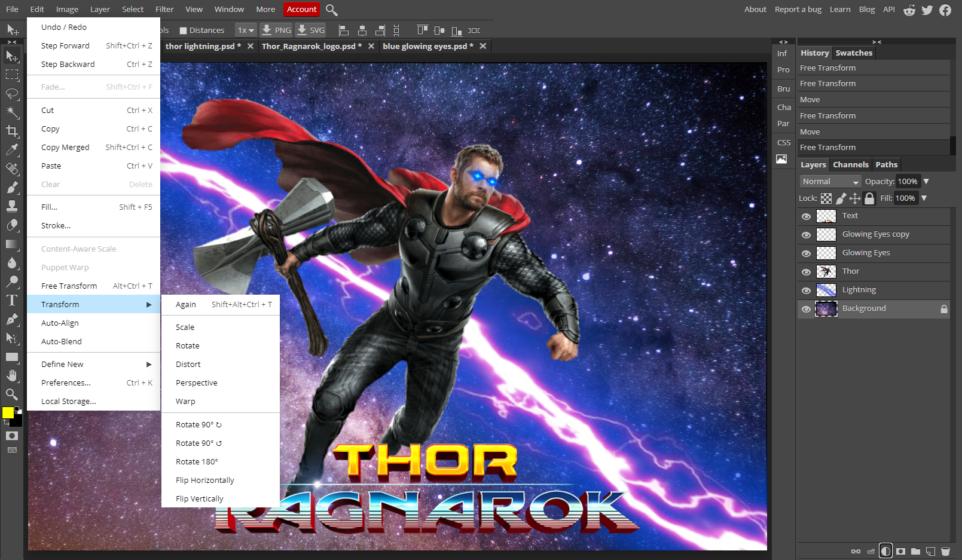Select the Lasso tool
The width and height of the screenshot is (962, 560).
pyautogui.click(x=12, y=94)
